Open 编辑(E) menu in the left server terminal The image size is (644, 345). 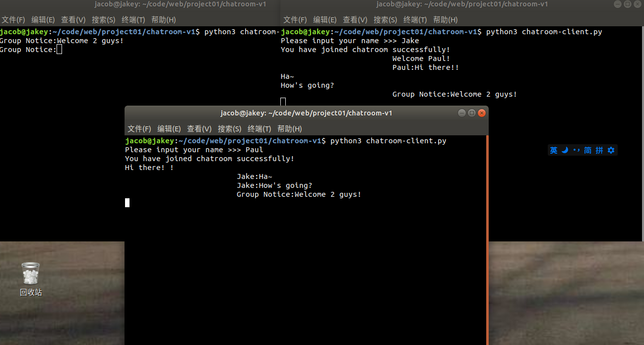tap(43, 20)
